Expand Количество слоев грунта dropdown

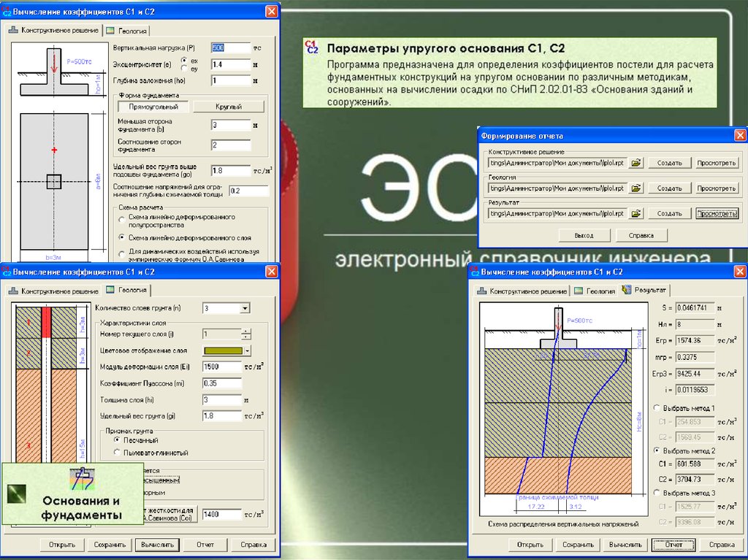pyautogui.click(x=245, y=308)
